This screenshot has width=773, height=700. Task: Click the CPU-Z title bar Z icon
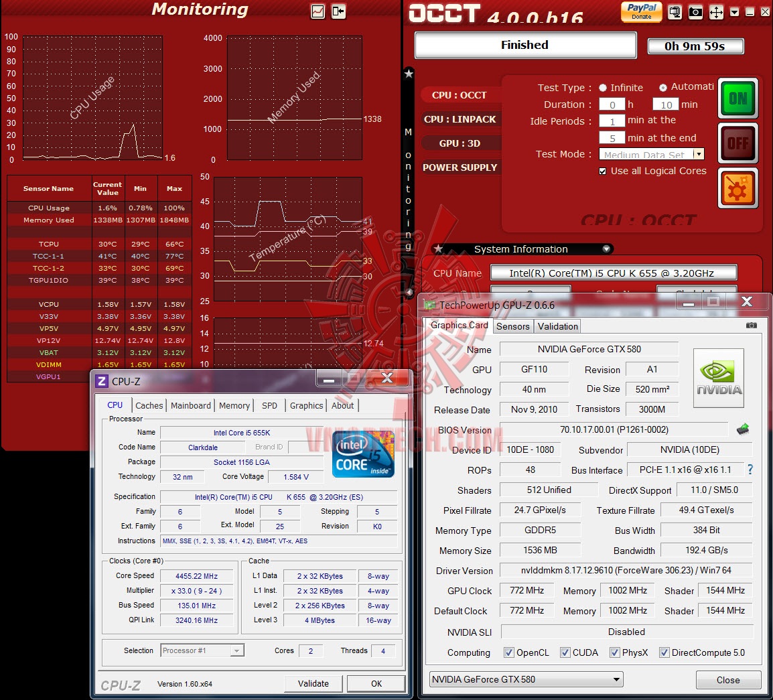pyautogui.click(x=102, y=381)
